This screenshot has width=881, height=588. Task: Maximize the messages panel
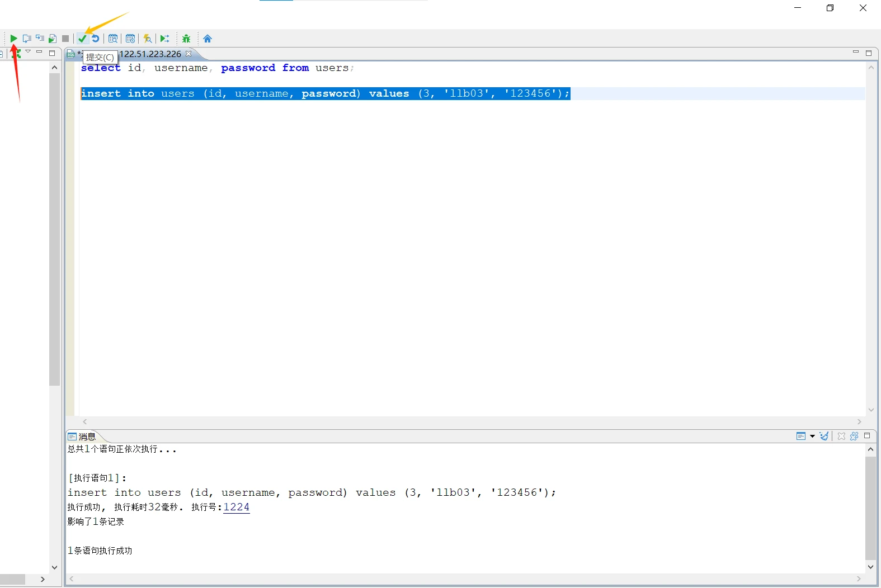click(x=867, y=435)
